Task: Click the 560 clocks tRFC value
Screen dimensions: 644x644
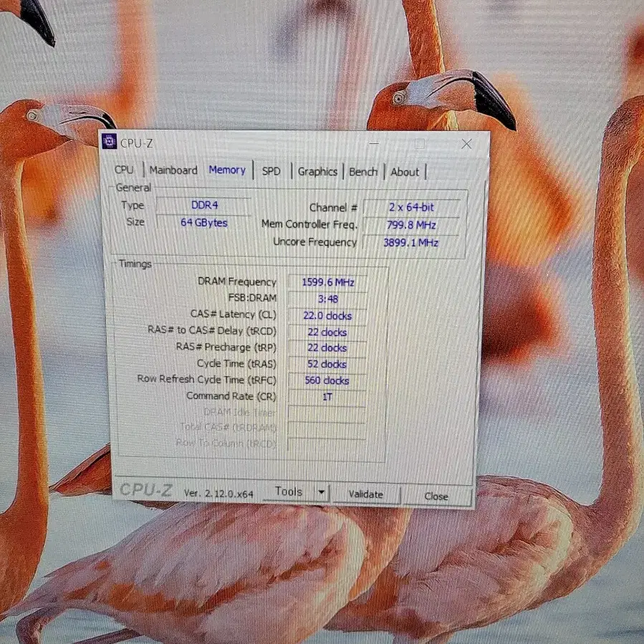Action: click(x=327, y=380)
